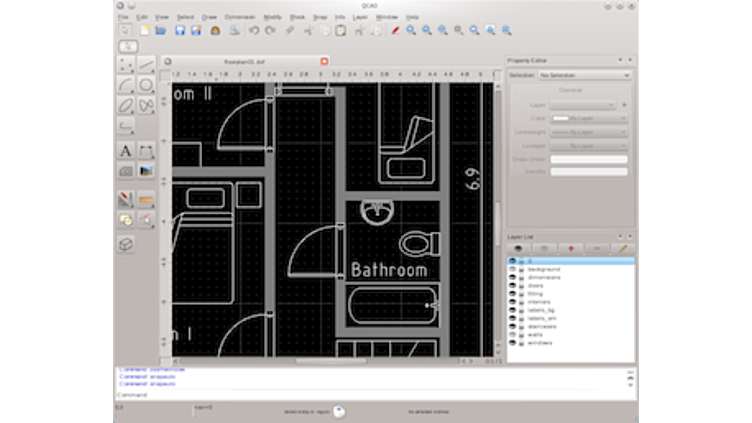Toggle visibility of the walls layer
Screen dimensions: 752x423
click(512, 334)
